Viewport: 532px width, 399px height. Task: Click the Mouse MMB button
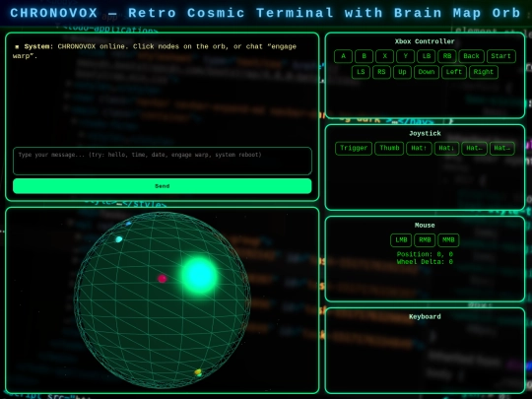(x=448, y=240)
